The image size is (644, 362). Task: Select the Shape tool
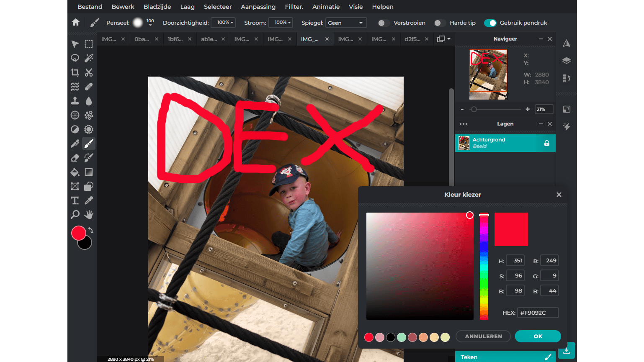89,186
